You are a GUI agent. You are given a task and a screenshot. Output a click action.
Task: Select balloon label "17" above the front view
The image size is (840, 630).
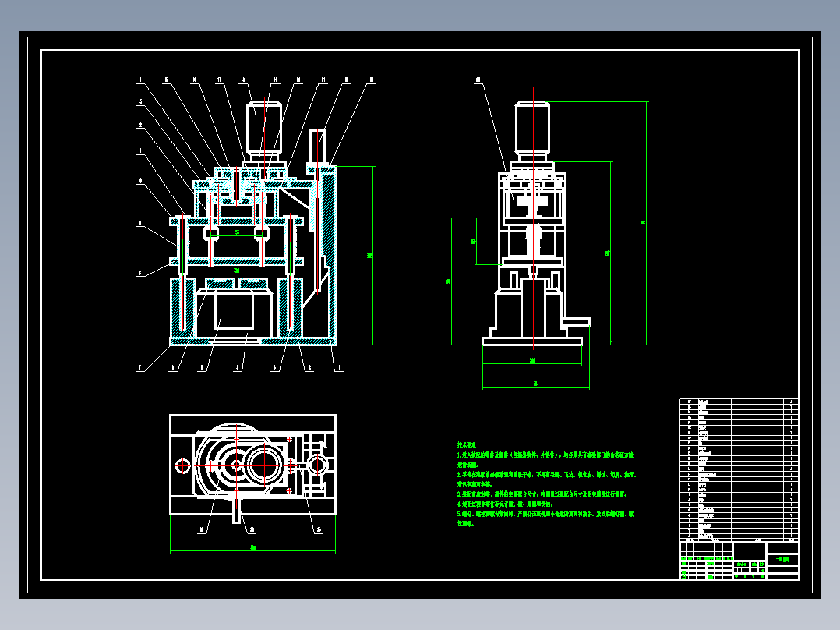click(220, 80)
